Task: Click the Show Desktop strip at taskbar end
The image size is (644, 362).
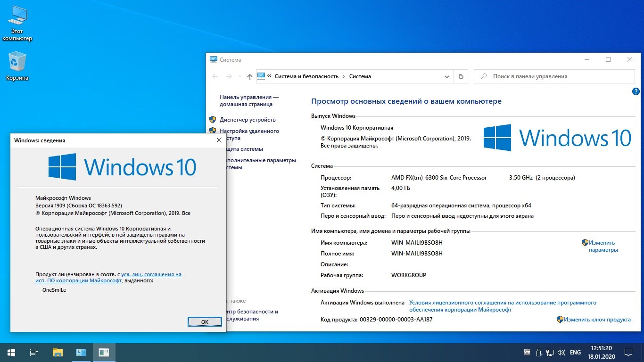Action: pyautogui.click(x=643, y=352)
